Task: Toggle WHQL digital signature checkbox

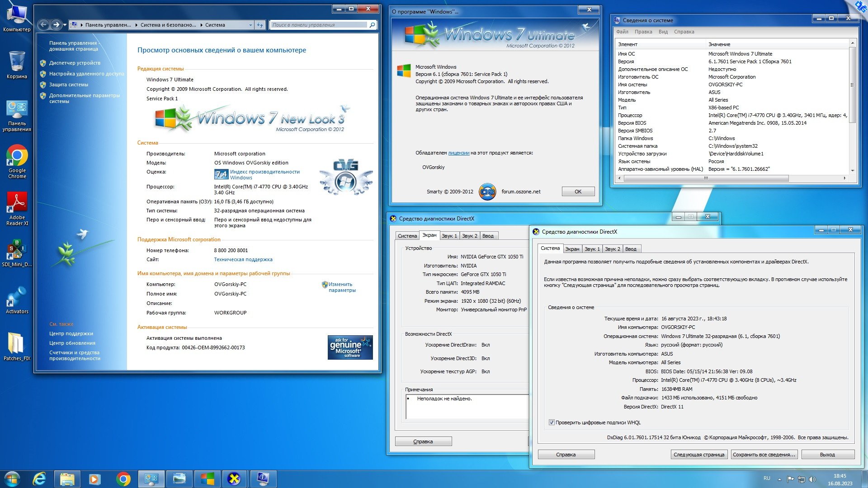Action: (552, 422)
